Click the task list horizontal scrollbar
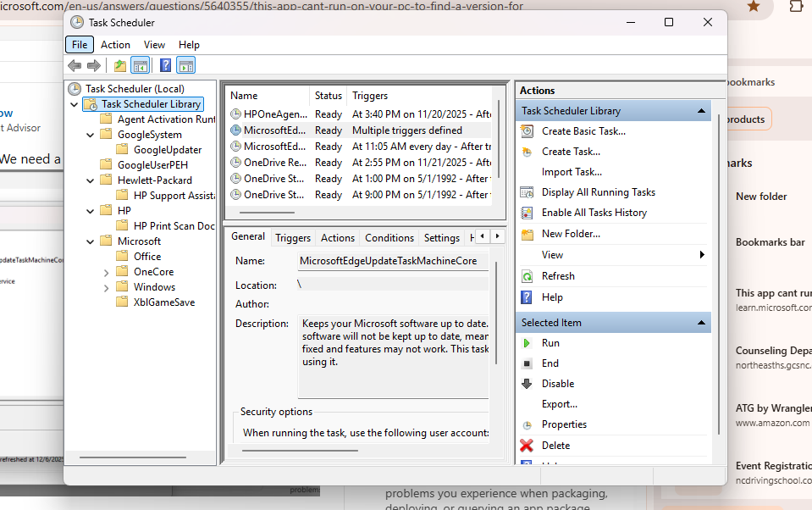Image resolution: width=812 pixels, height=510 pixels. [268, 213]
